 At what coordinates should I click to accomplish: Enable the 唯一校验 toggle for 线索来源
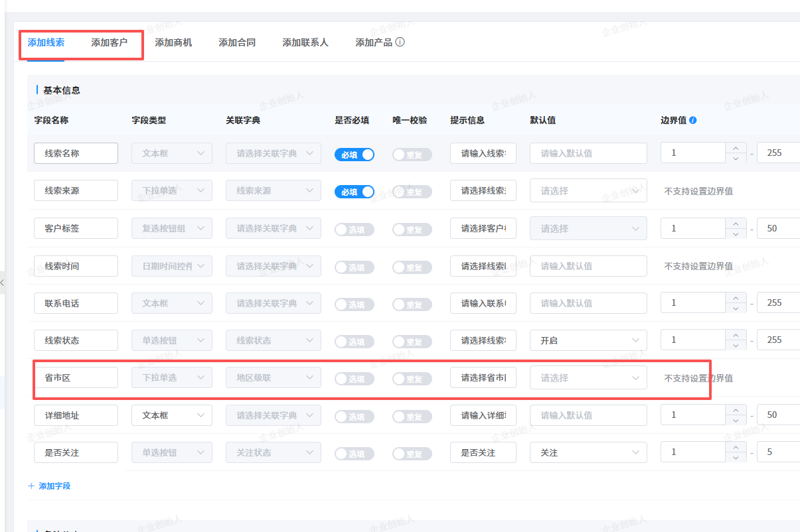[412, 192]
